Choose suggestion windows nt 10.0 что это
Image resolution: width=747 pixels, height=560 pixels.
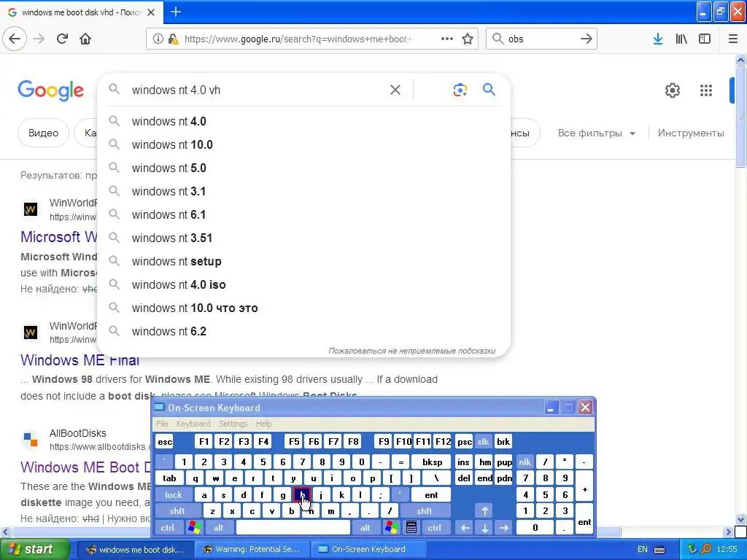pos(303,308)
